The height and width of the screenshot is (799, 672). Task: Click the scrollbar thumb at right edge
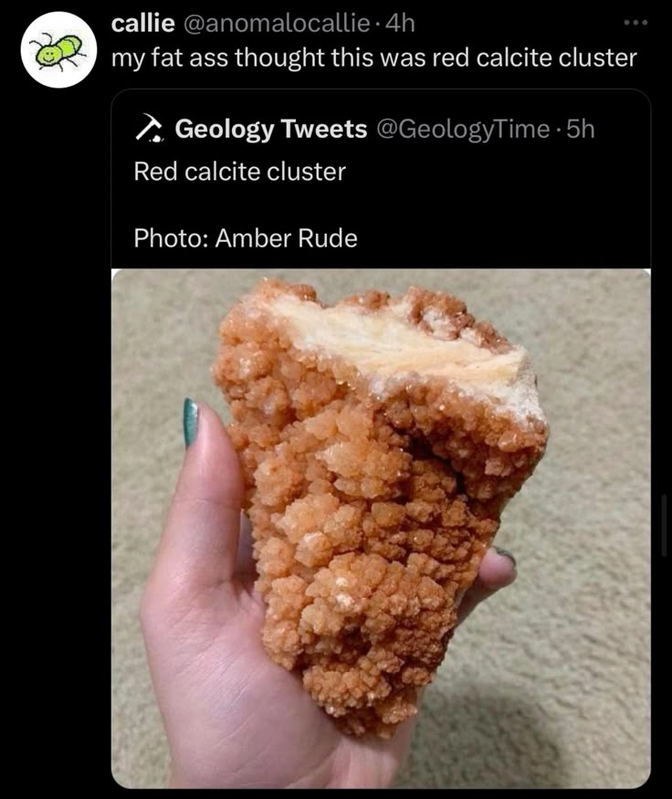pos(665,525)
